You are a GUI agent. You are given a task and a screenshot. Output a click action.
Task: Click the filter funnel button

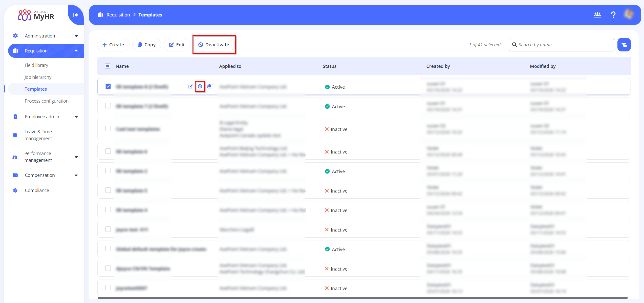[x=624, y=45]
